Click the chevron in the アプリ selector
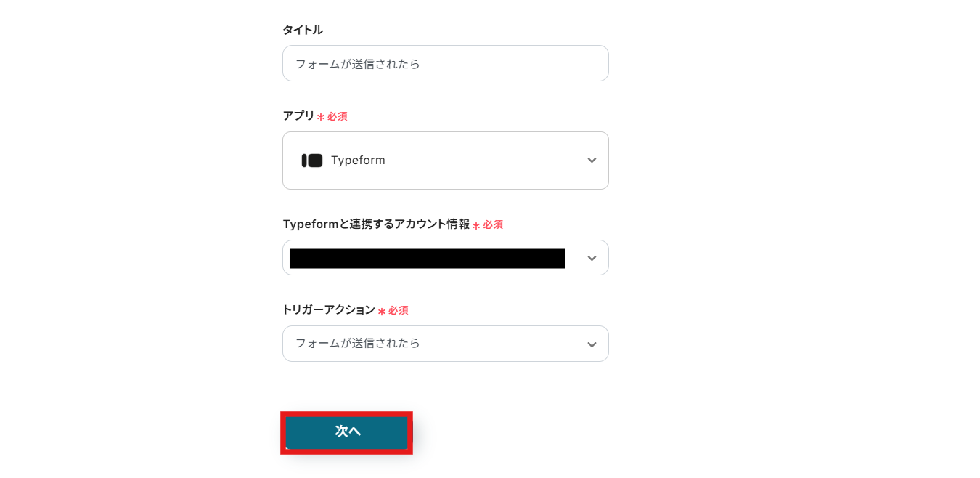Image resolution: width=980 pixels, height=478 pixels. pos(592,161)
